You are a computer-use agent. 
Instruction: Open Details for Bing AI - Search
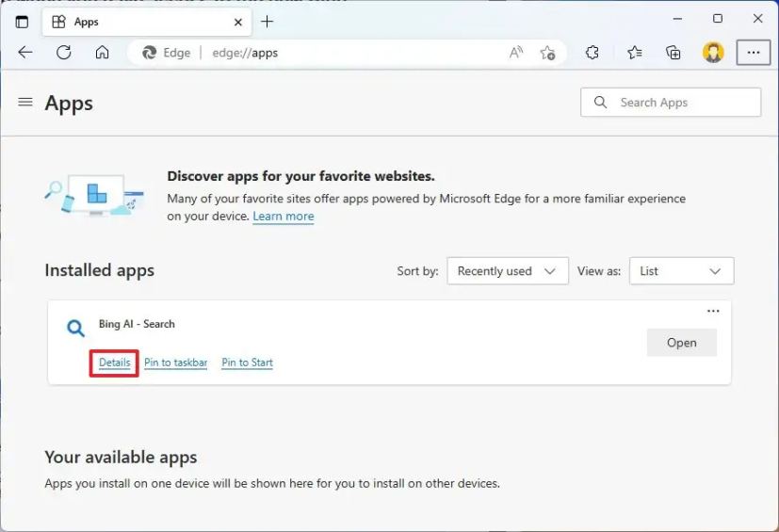tap(114, 363)
